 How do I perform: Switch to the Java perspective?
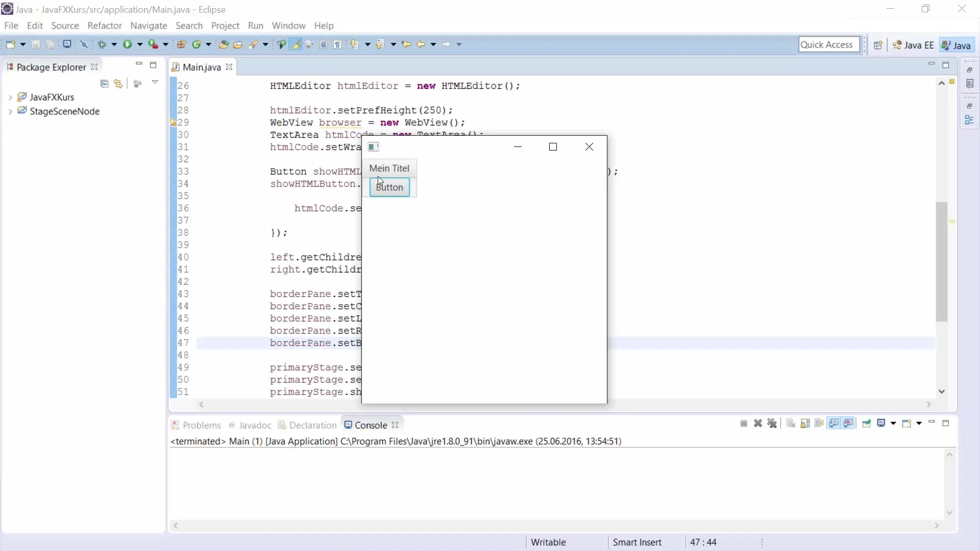pos(956,45)
